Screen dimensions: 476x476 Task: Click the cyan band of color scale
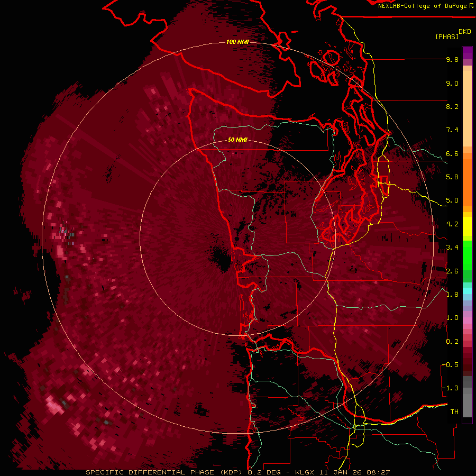(x=467, y=290)
